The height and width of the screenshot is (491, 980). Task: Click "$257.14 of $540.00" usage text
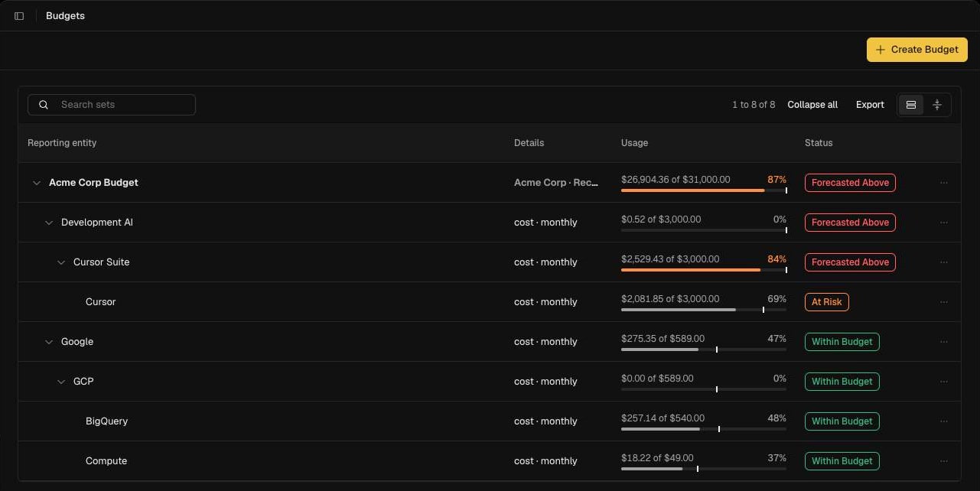coord(663,418)
